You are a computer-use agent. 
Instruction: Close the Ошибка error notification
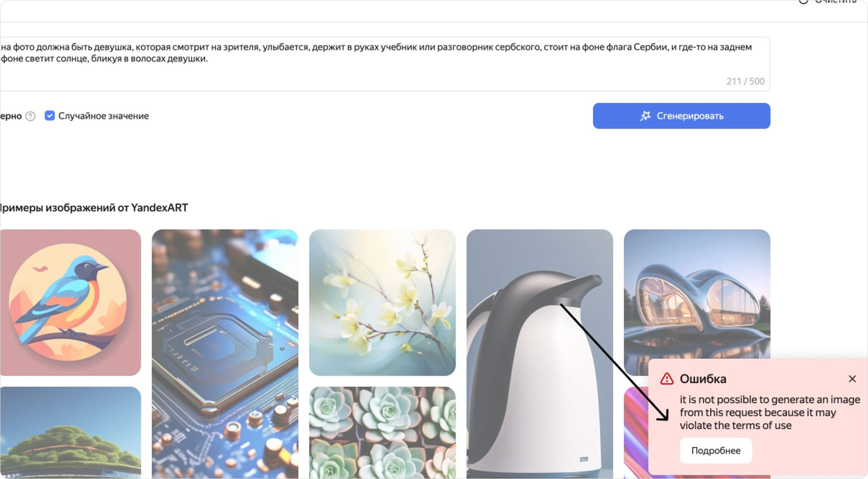(852, 379)
